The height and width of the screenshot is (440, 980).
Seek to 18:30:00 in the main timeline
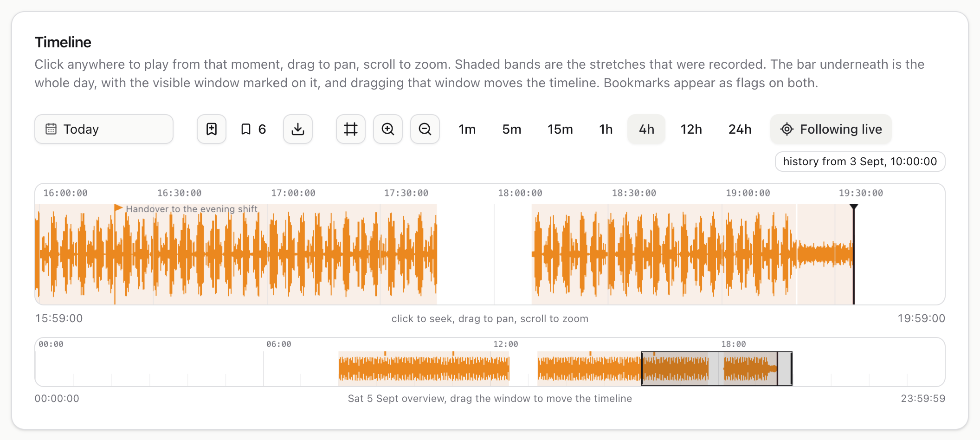pos(608,254)
